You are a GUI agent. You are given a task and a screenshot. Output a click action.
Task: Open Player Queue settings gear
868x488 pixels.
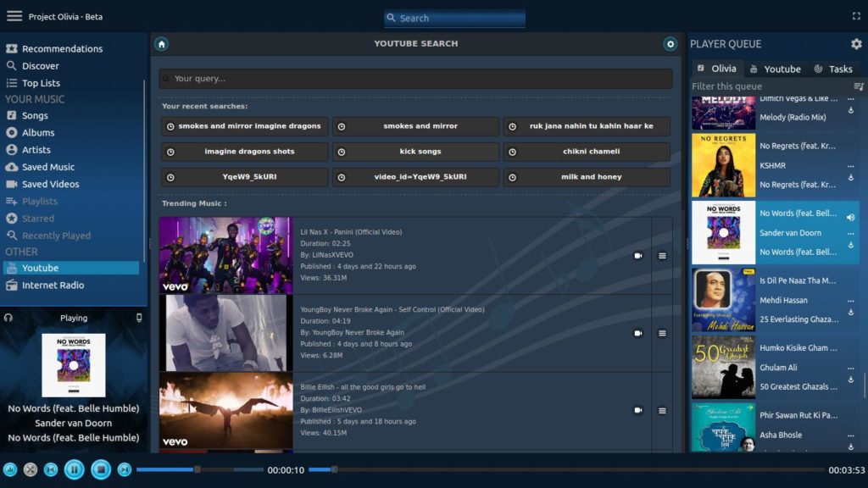[x=856, y=44]
